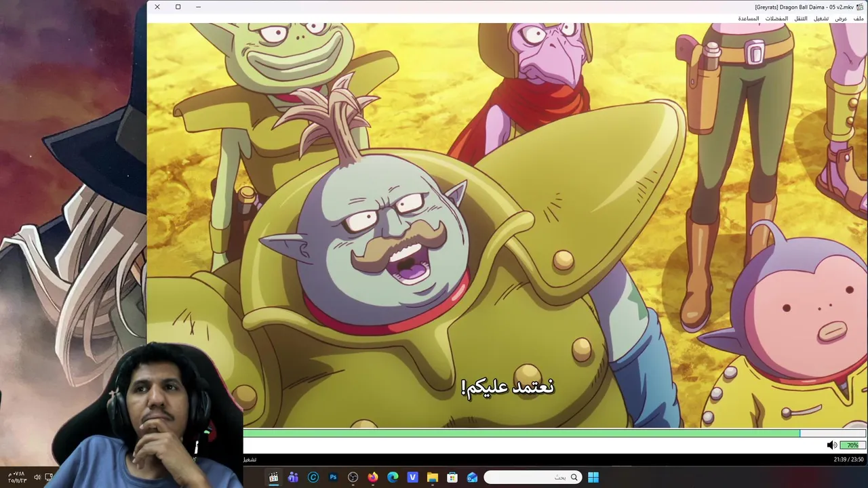Maximize the media player window
This screenshot has height=488, width=868.
click(178, 7)
